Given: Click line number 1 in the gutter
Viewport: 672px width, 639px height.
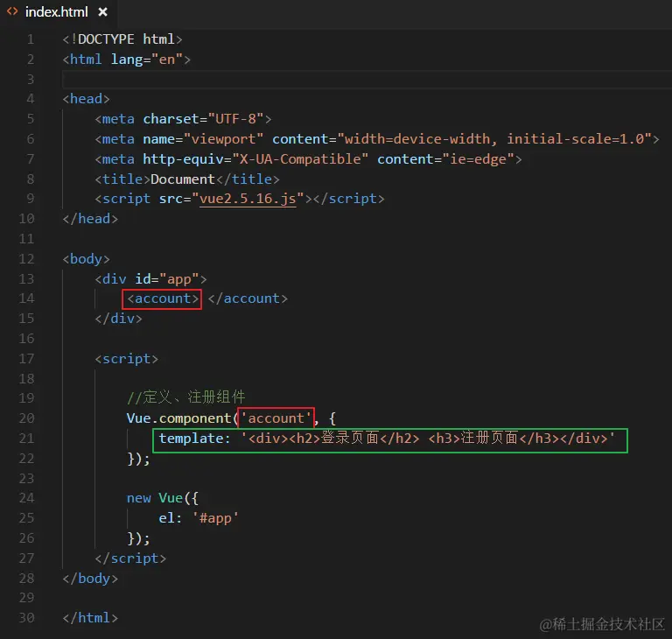Looking at the screenshot, I should pos(31,39).
